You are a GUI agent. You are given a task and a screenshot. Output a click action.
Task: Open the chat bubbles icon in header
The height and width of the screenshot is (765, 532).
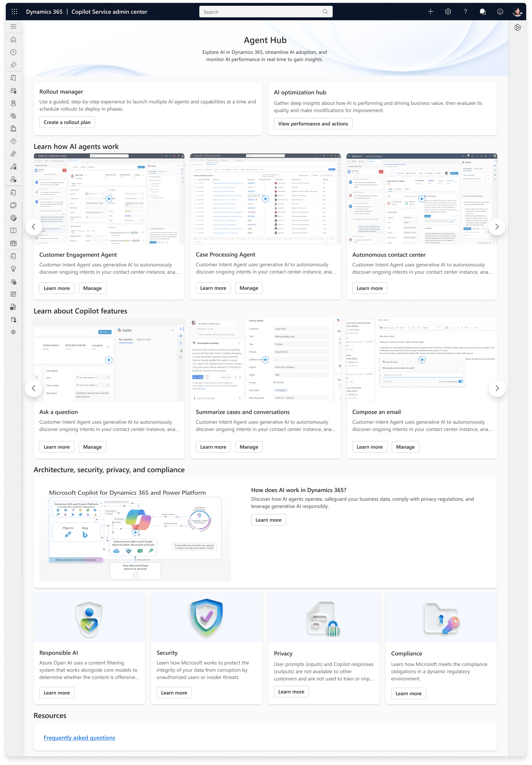click(482, 12)
